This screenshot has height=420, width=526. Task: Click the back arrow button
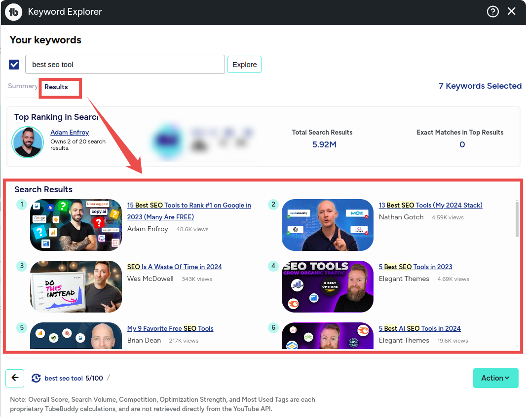pyautogui.click(x=15, y=378)
